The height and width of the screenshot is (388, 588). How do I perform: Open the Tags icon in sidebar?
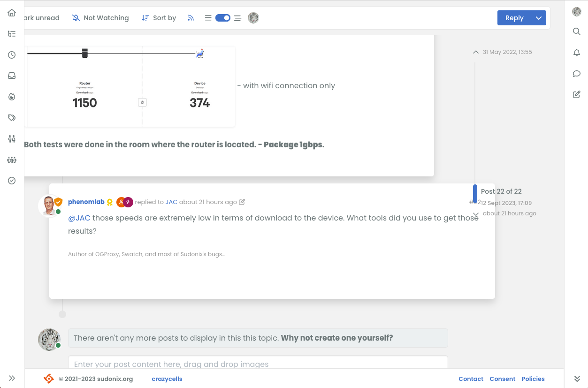(x=12, y=118)
